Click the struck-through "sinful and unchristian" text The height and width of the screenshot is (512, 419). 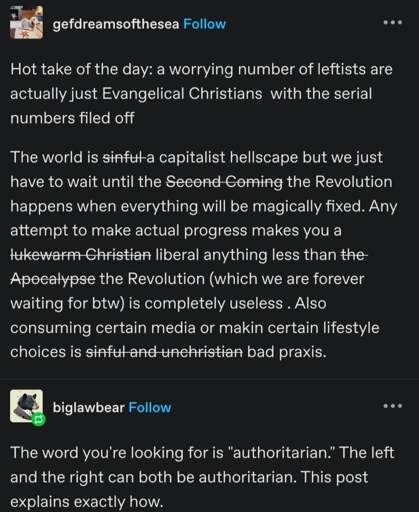coord(164,352)
